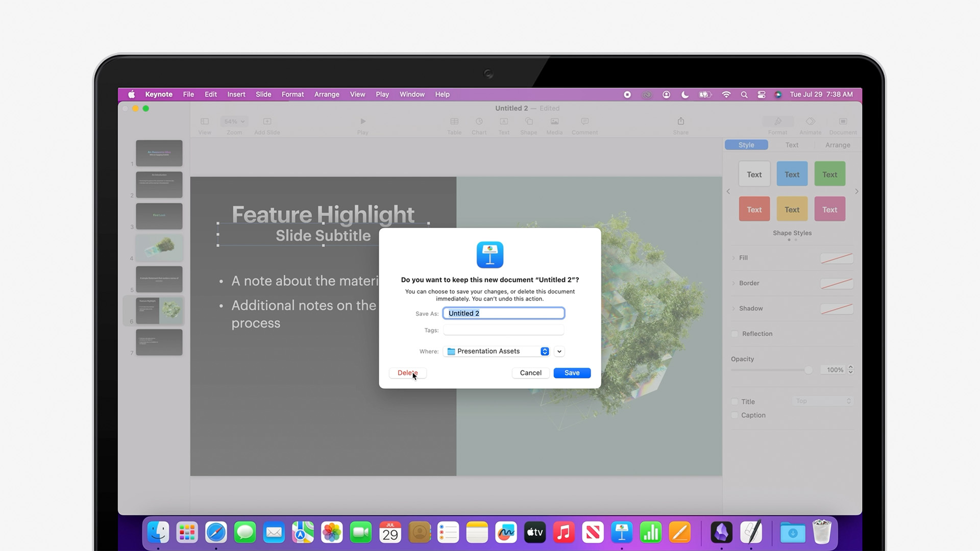Switch to the Arrange tab in the inspector
The image size is (980, 551).
click(x=837, y=145)
